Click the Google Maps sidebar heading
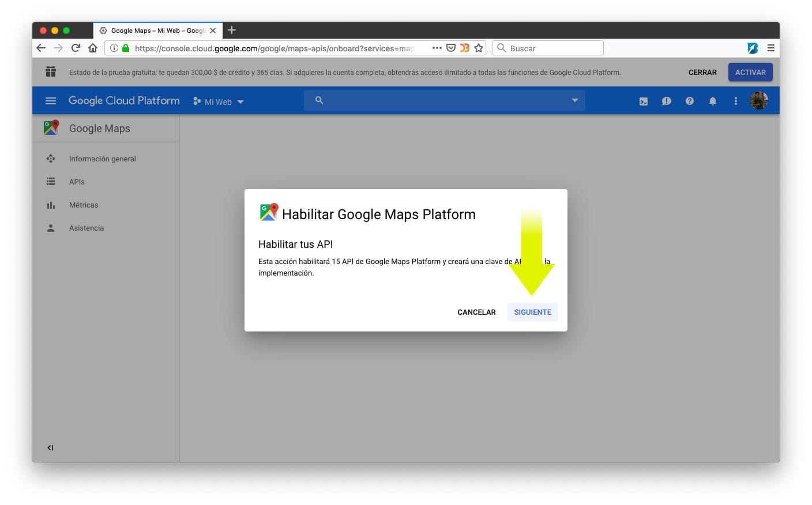812x505 pixels. [100, 129]
